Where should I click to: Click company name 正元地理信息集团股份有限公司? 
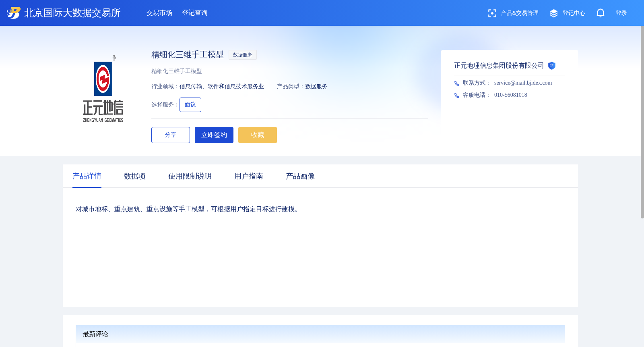(x=499, y=66)
